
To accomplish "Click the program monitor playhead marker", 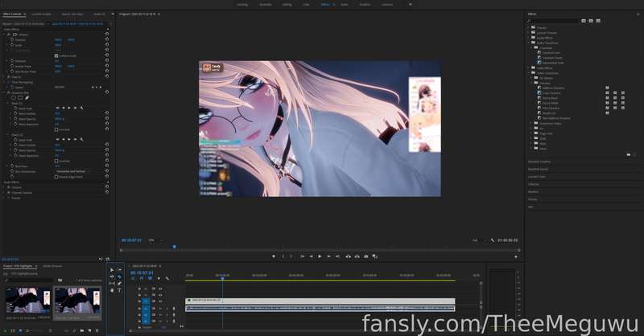I will point(175,247).
